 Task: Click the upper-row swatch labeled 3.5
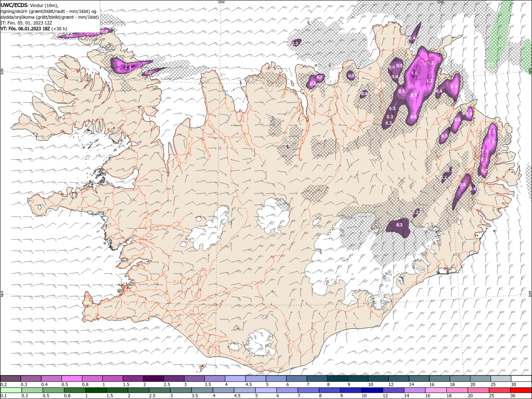coord(215,379)
